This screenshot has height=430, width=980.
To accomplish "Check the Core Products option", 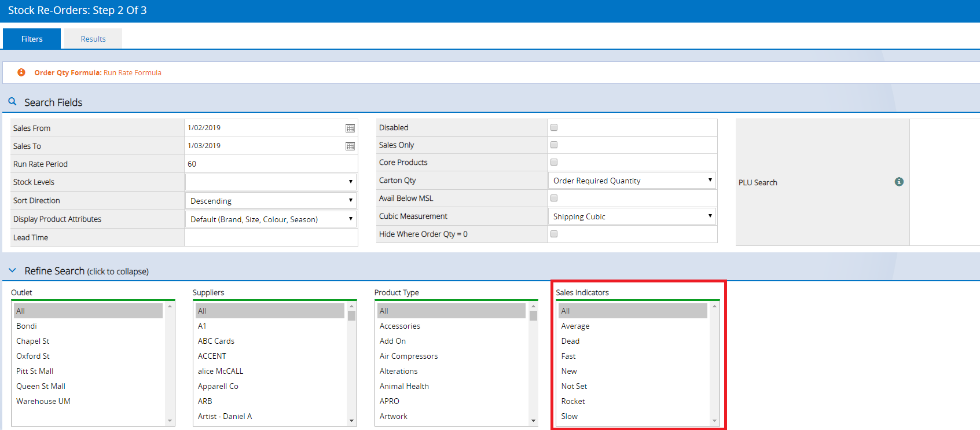I will coord(554,162).
